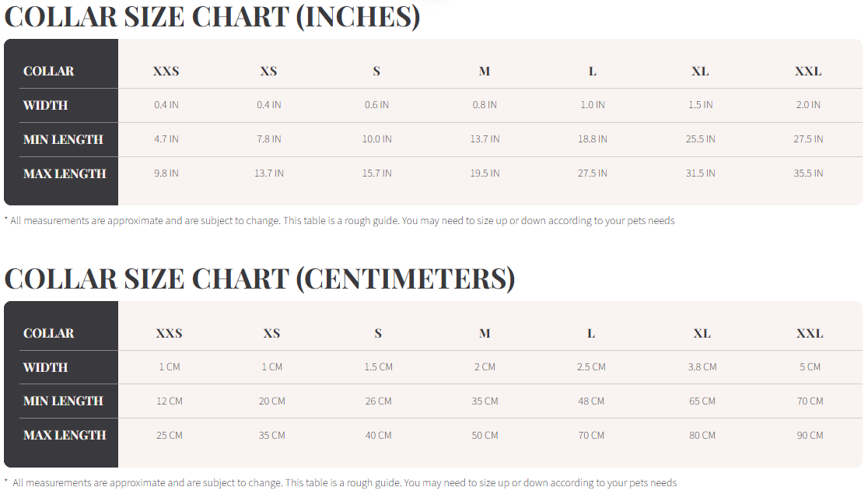The height and width of the screenshot is (501, 868).
Task: Click the 0.6 IN width cell
Action: pos(376,105)
